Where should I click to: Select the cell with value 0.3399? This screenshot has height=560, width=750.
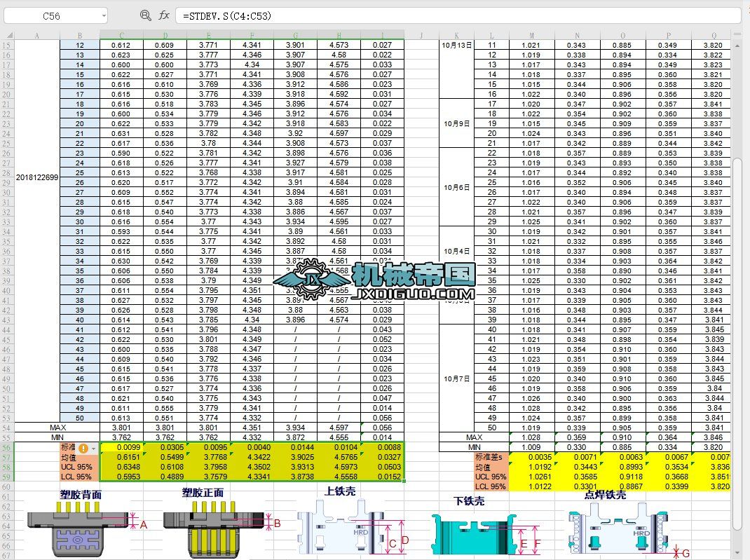point(668,487)
